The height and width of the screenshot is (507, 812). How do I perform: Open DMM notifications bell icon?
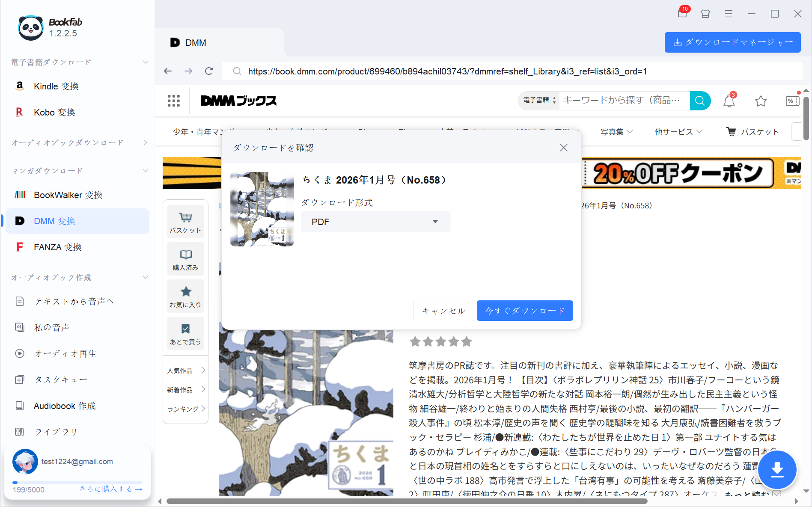click(x=729, y=101)
